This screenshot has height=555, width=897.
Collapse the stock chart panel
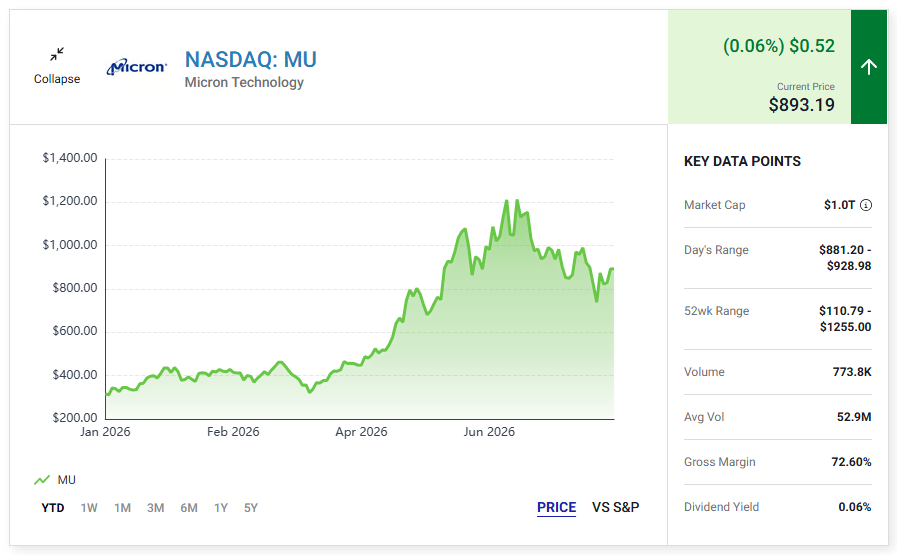[57, 66]
